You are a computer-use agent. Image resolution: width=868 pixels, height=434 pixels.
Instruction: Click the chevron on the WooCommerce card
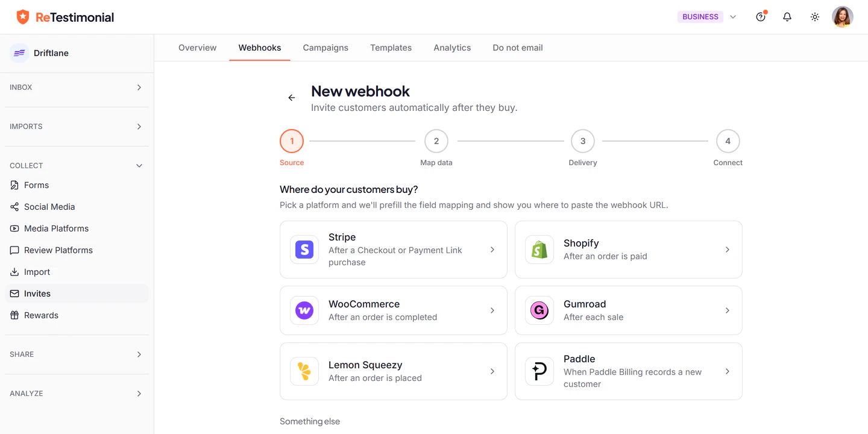tap(492, 310)
